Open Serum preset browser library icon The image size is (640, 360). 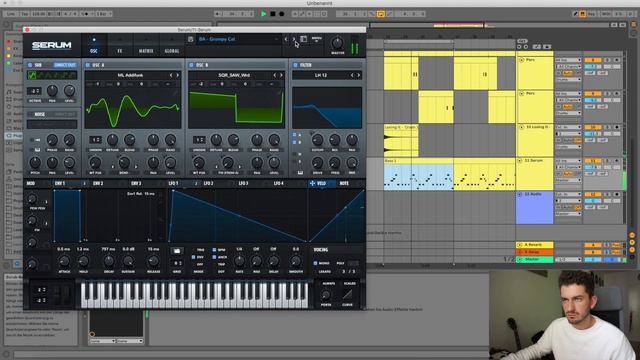pos(304,39)
